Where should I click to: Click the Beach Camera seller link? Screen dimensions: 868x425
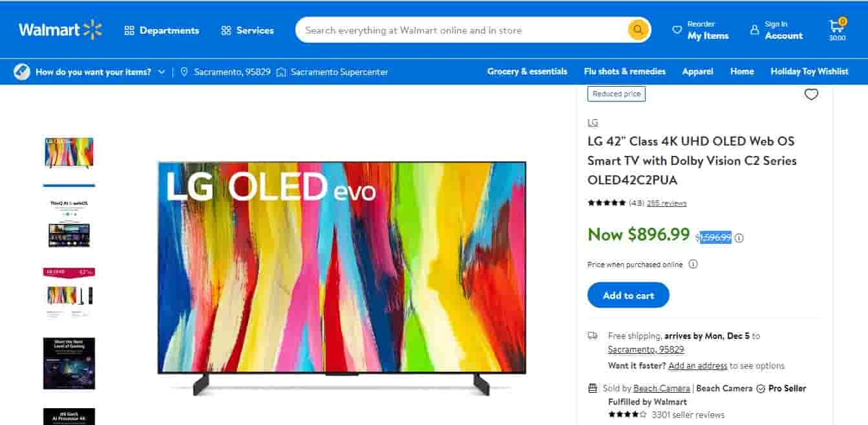(661, 388)
